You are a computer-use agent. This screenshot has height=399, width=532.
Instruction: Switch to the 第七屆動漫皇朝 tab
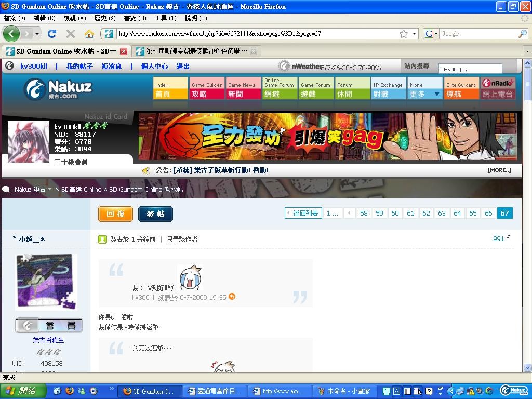(196, 51)
